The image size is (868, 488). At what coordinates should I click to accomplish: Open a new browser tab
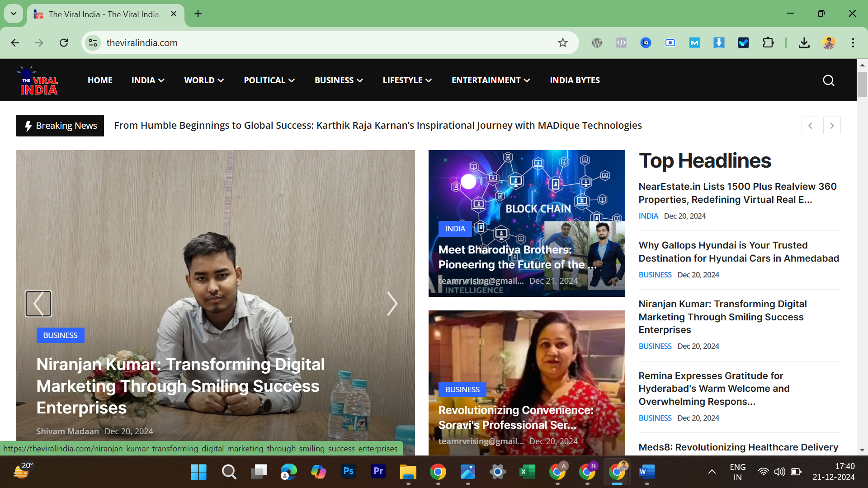[198, 14]
